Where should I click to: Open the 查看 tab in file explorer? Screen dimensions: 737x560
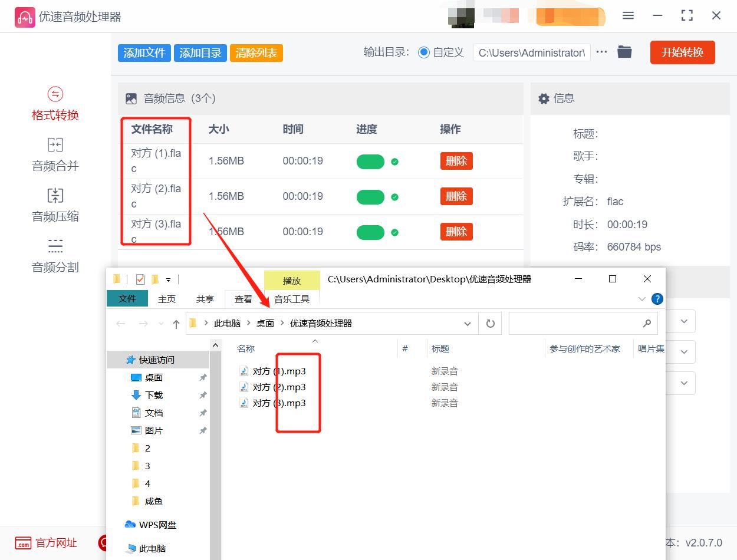[x=244, y=299]
